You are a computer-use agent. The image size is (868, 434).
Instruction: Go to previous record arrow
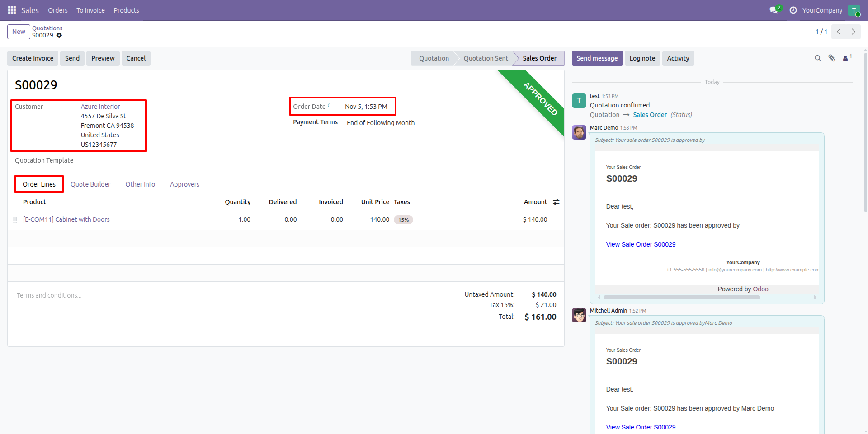pos(839,32)
